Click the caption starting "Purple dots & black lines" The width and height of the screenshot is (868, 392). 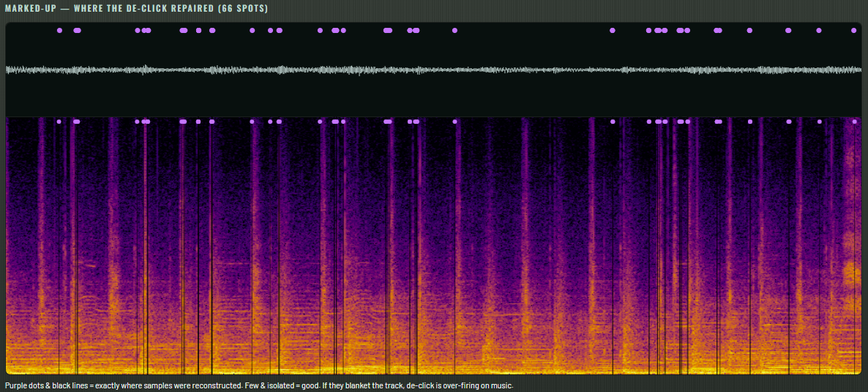pyautogui.click(x=260, y=385)
